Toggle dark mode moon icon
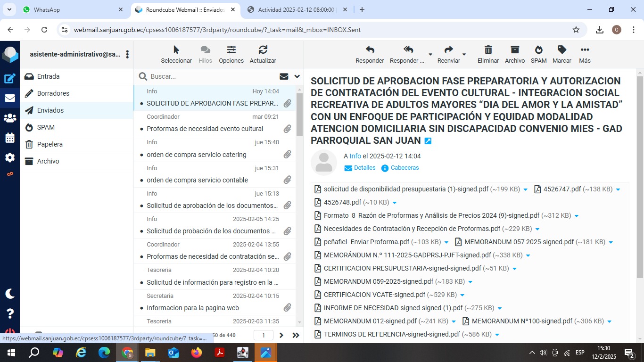The width and height of the screenshot is (644, 362). 10,294
